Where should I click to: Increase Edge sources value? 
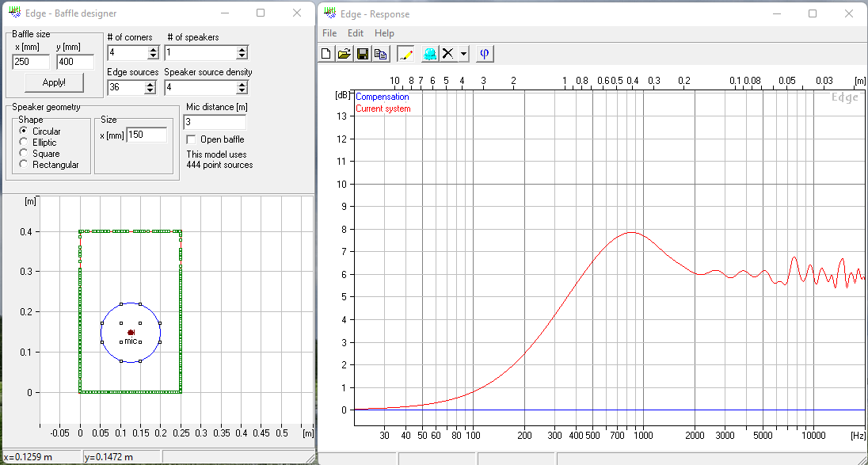tap(150, 84)
